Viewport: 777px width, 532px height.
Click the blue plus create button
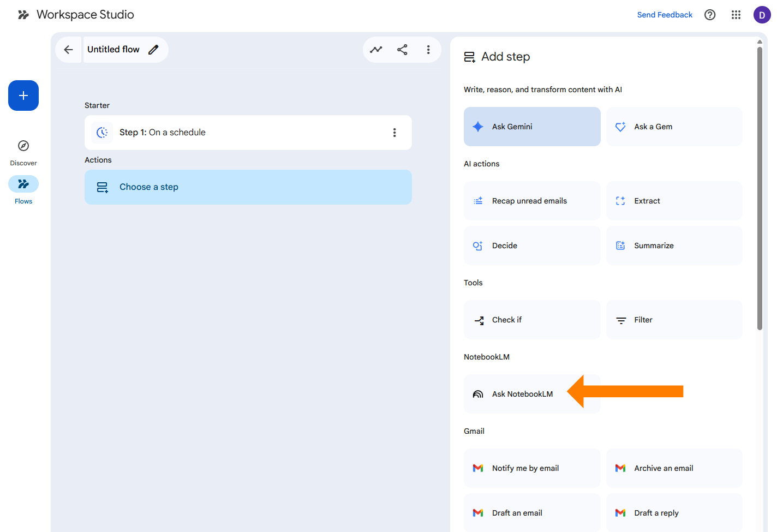pyautogui.click(x=23, y=95)
